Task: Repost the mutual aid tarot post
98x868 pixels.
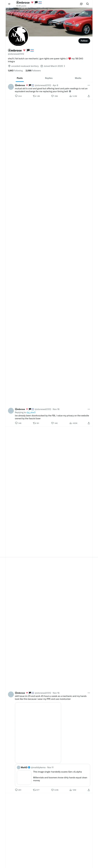Action: [36, 96]
